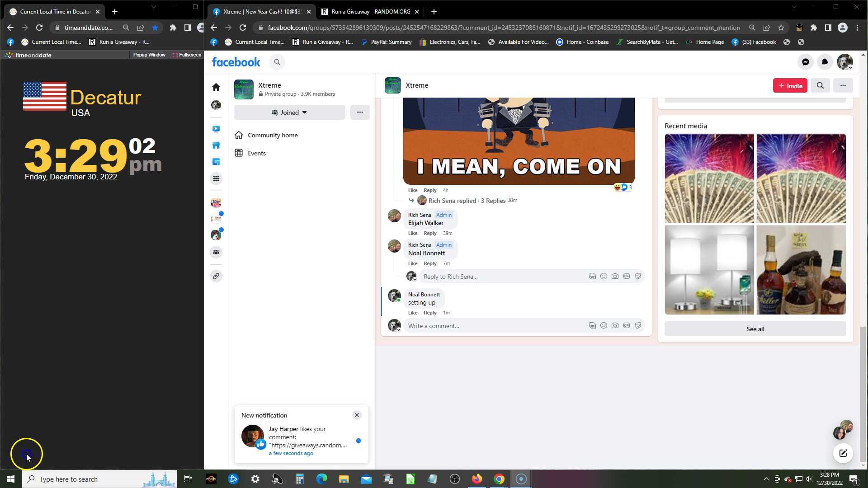Open the notifications bell icon
Viewport: 868px width, 488px height.
(x=825, y=62)
